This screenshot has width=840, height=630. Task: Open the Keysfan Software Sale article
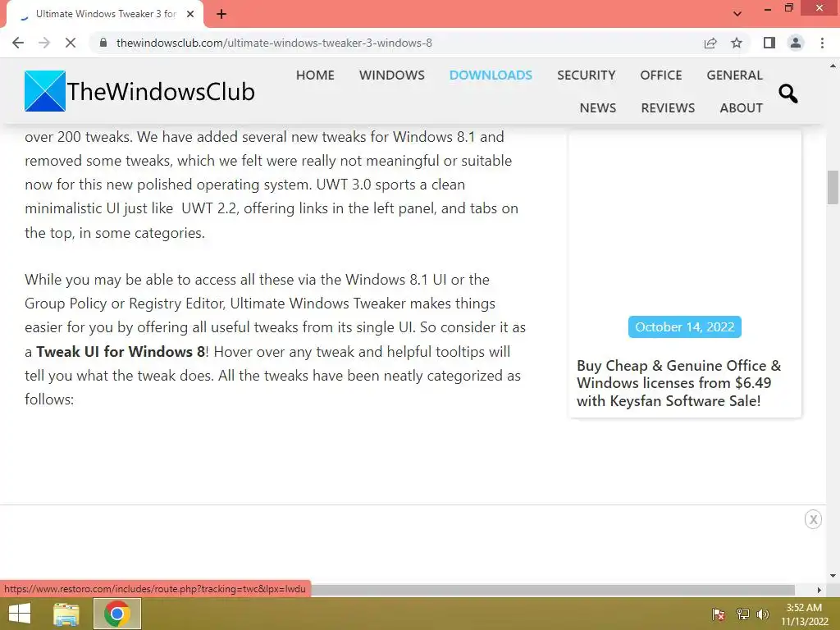point(678,383)
